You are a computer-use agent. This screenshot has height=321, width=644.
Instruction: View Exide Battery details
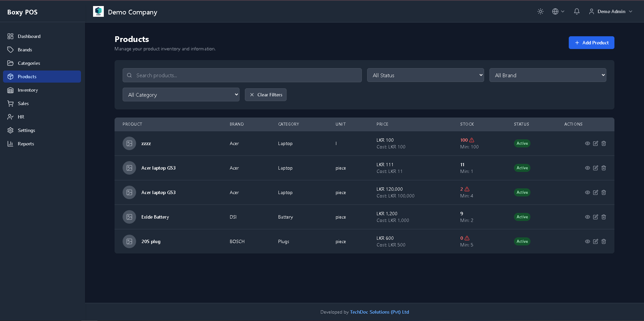pos(587,217)
